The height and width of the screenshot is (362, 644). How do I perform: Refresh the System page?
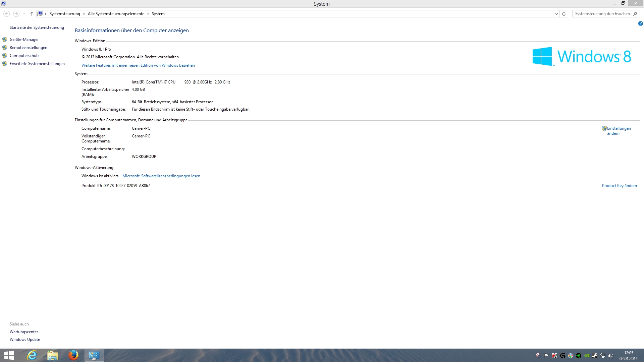[564, 14]
